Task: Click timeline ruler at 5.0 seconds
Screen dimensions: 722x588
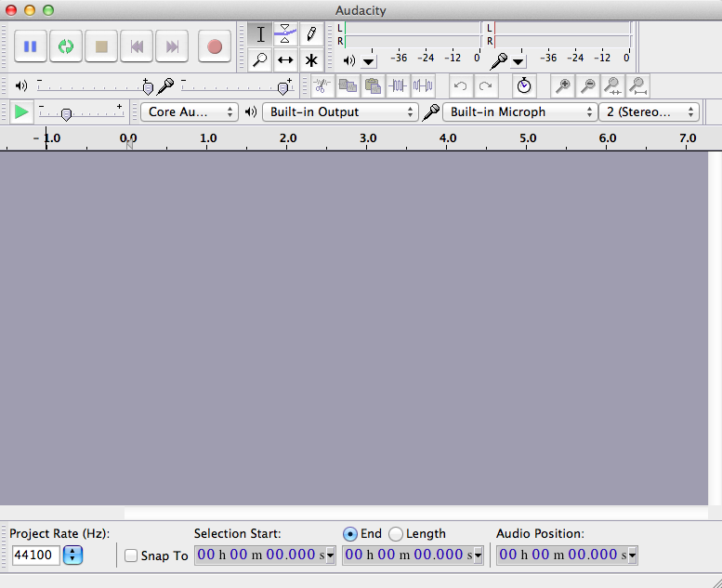Action: pos(527,138)
